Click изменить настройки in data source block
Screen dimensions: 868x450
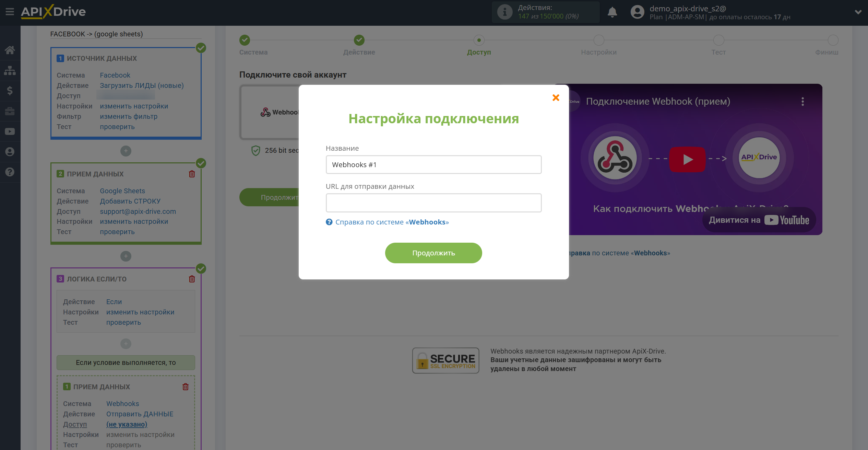pos(134,106)
